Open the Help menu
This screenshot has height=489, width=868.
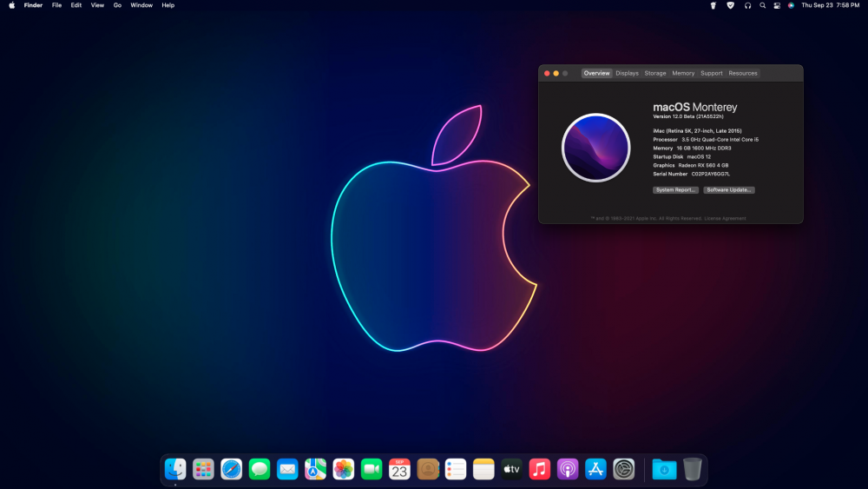168,5
